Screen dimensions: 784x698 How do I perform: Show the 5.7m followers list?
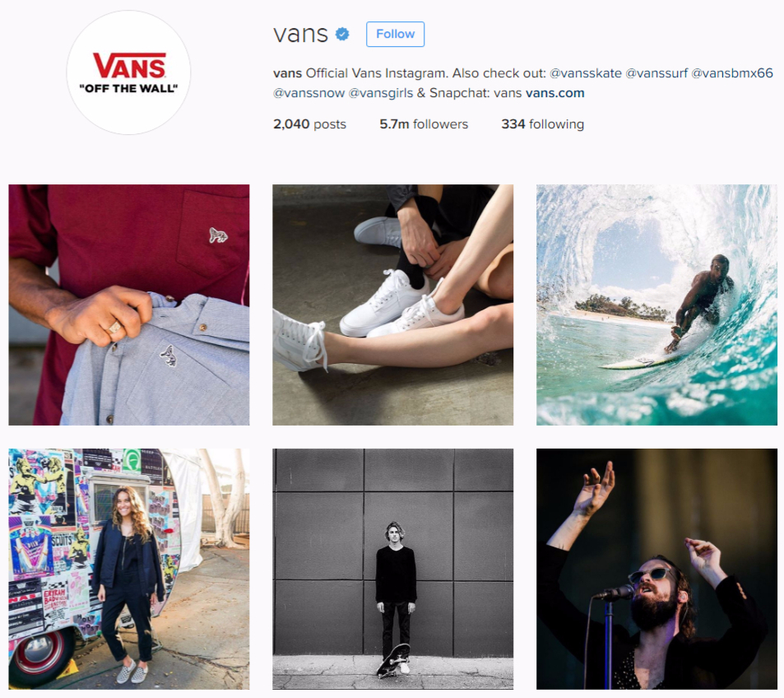(424, 124)
